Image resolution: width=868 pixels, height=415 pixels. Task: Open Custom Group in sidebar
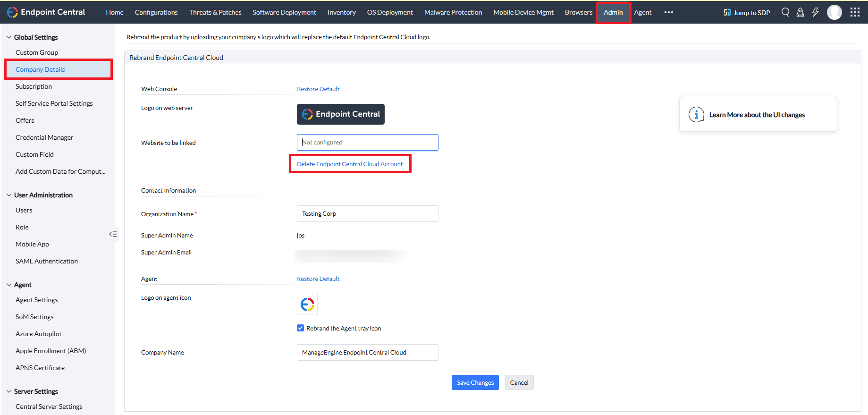(x=37, y=52)
